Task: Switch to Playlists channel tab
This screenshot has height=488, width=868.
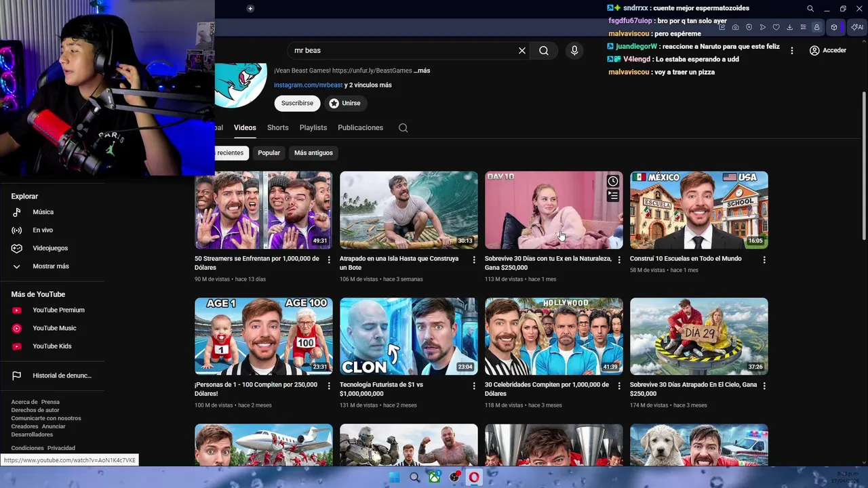Action: tap(313, 127)
